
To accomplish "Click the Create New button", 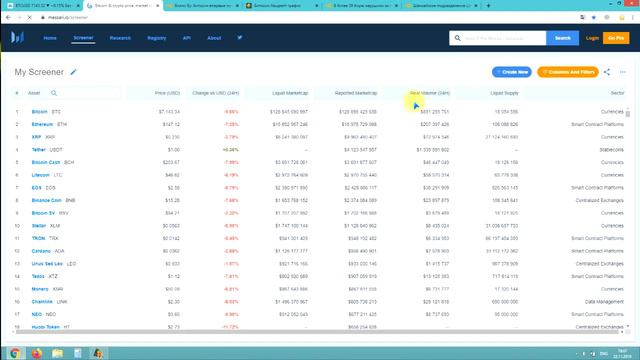I will (511, 72).
